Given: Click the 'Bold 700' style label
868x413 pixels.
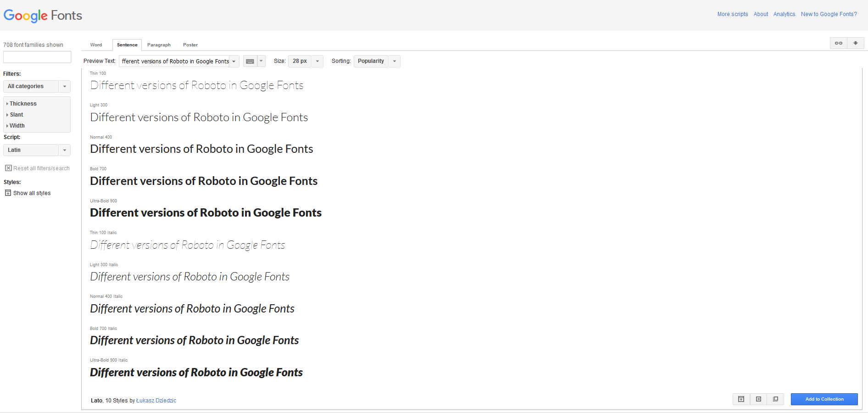Looking at the screenshot, I should point(98,169).
